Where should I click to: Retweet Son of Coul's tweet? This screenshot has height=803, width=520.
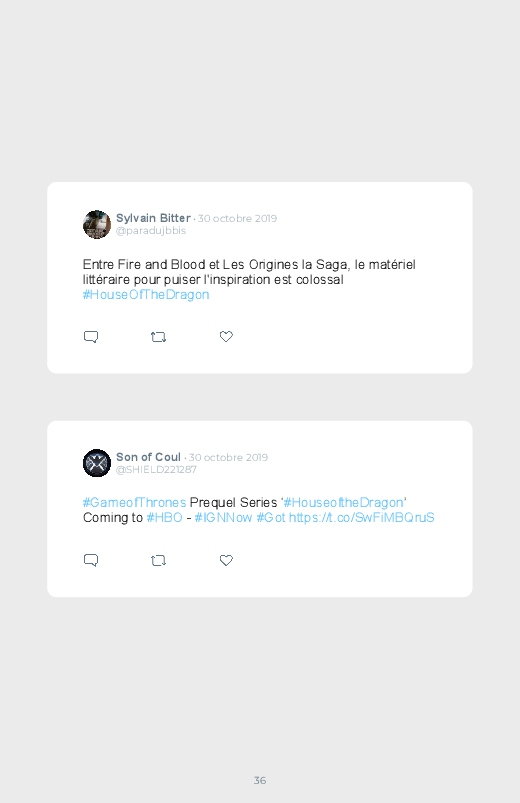158,561
